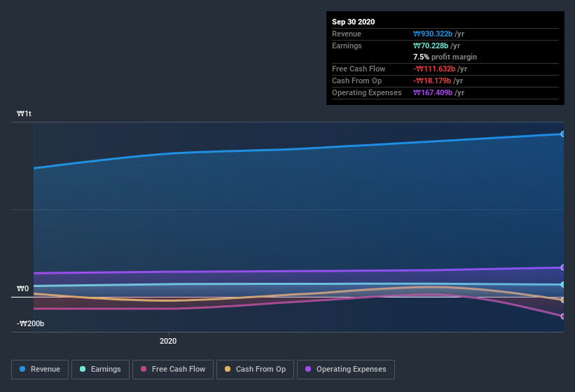Click the ₩0 y-axis label
575x392 pixels.
[22, 288]
